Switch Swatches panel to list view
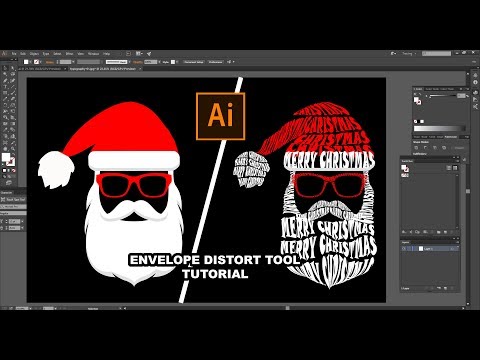Viewport: 480px width, 360px height. [x=449, y=168]
